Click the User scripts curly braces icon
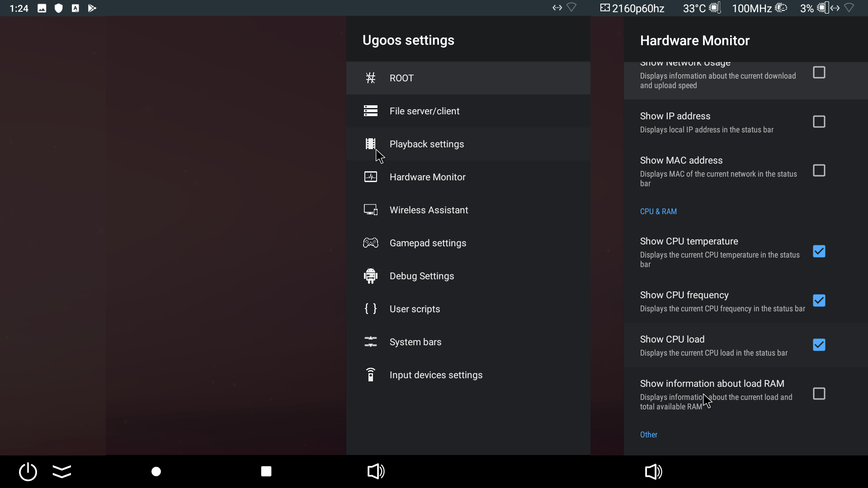 (370, 309)
